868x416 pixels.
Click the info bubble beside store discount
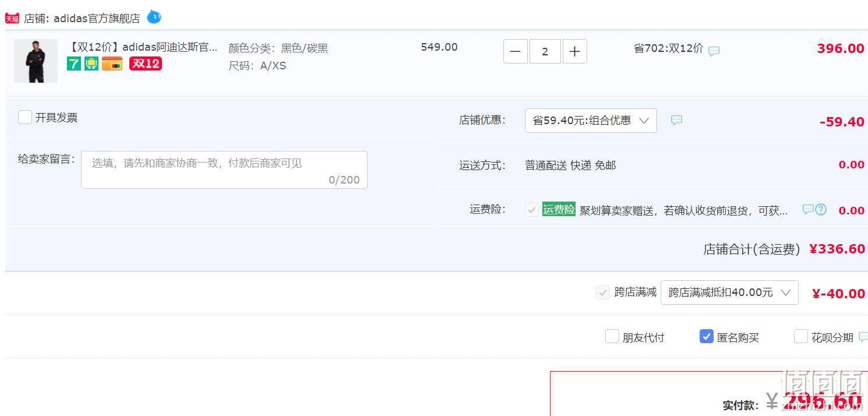pyautogui.click(x=676, y=120)
